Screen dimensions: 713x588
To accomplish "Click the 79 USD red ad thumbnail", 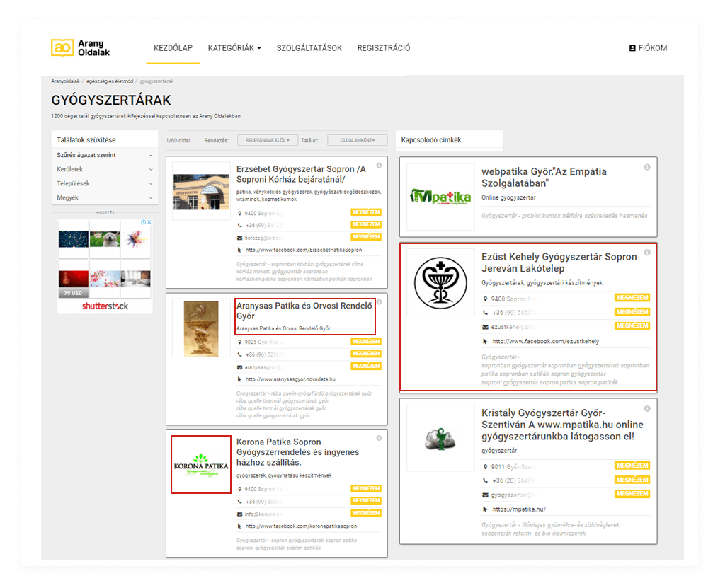I will (x=73, y=284).
